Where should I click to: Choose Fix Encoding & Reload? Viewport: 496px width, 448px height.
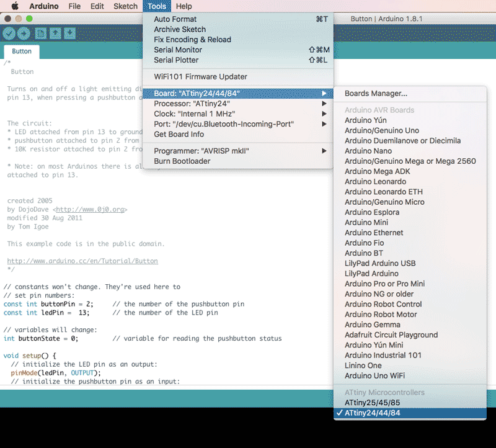(238, 40)
